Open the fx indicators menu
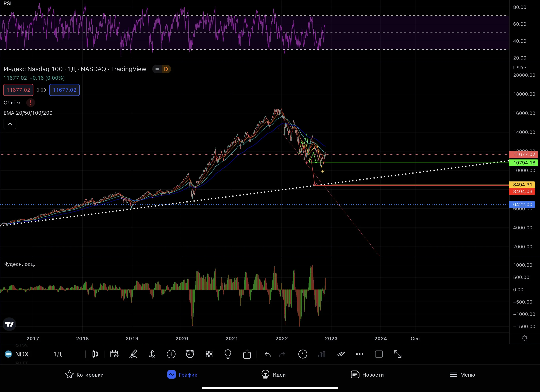Screen dimensions: 540x392 pos(152,354)
